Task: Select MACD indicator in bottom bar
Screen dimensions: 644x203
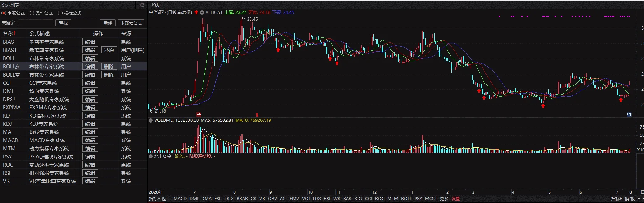Action: (180, 199)
